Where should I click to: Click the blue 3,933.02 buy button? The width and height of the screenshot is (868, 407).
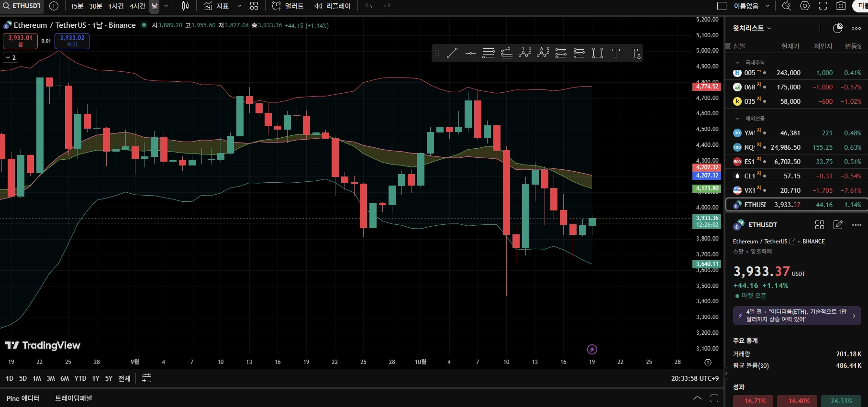point(72,41)
